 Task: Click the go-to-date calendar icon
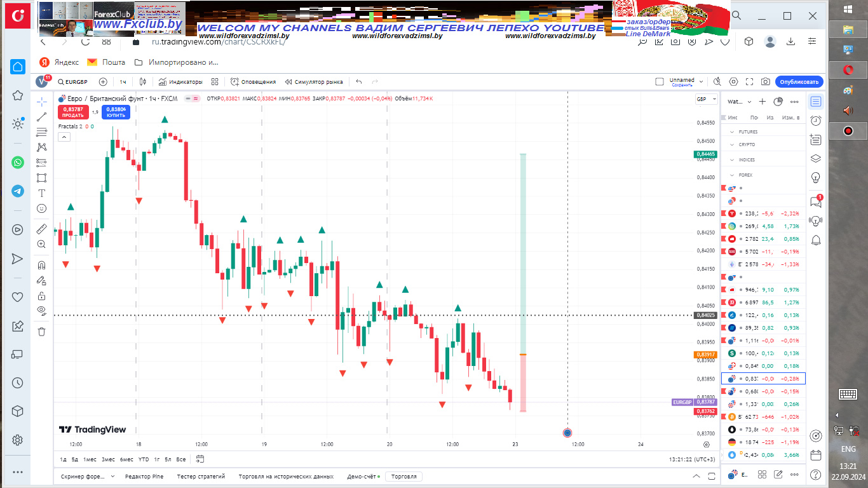coord(200,459)
